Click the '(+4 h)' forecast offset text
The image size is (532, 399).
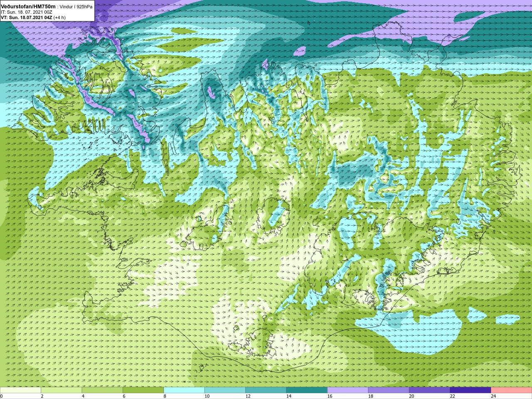click(59, 18)
